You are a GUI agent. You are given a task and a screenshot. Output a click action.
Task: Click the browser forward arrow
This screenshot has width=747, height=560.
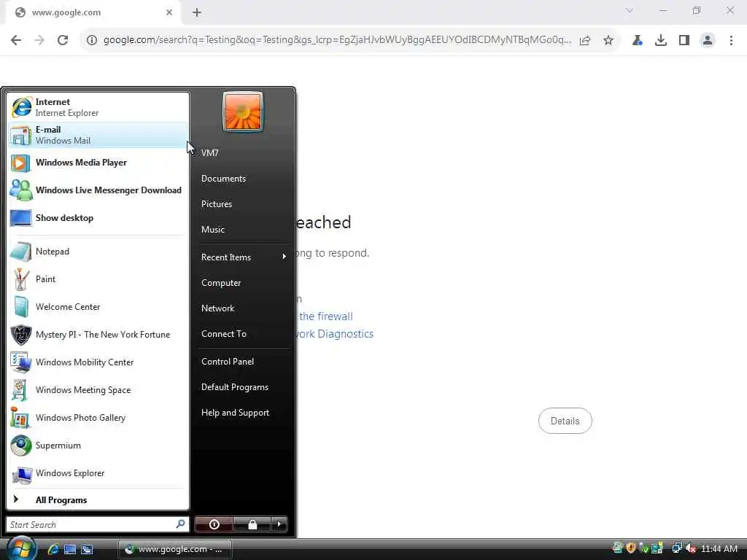[39, 40]
